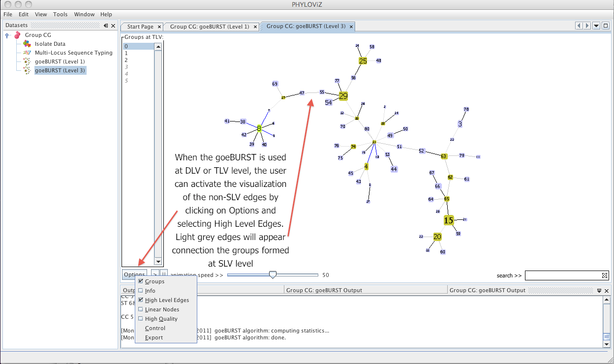Click Output panel scroll down arrow
The image size is (614, 364).
[607, 344]
